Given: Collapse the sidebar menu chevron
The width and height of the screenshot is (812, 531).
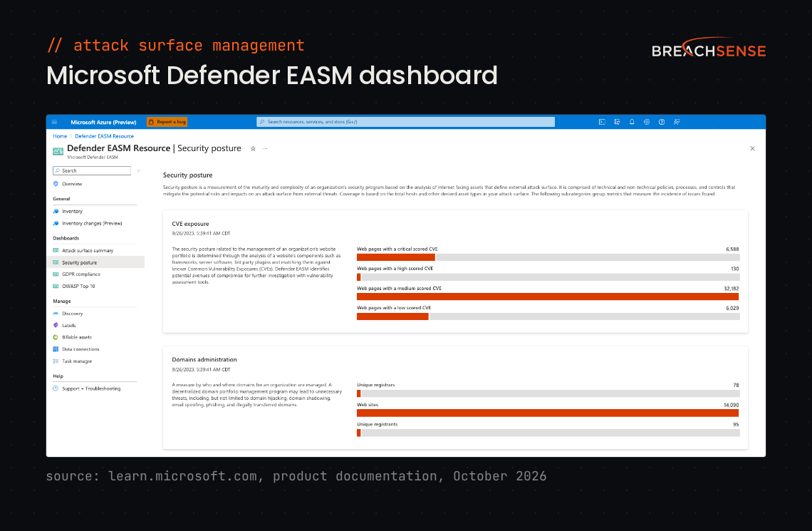Looking at the screenshot, I should coord(138,170).
